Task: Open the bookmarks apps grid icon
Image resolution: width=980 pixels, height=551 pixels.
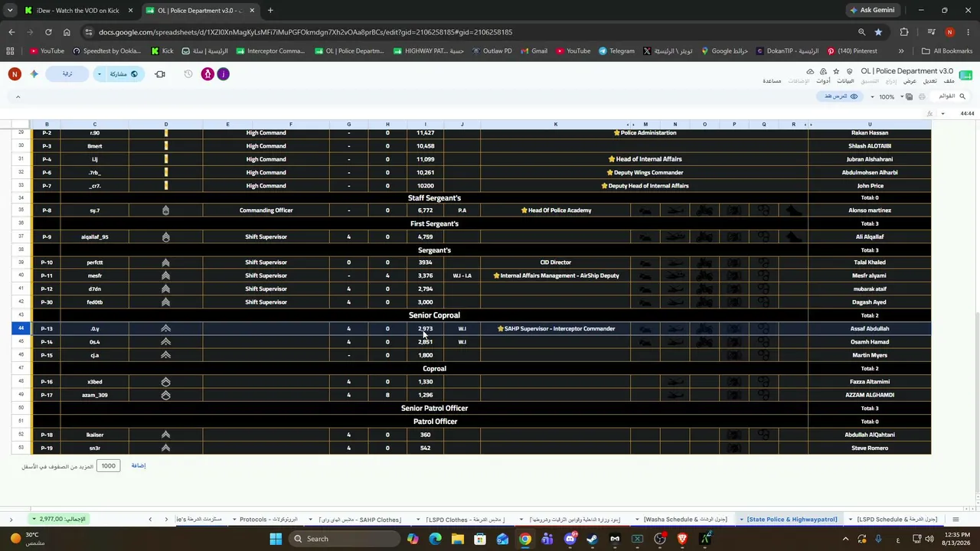Action: (10, 51)
